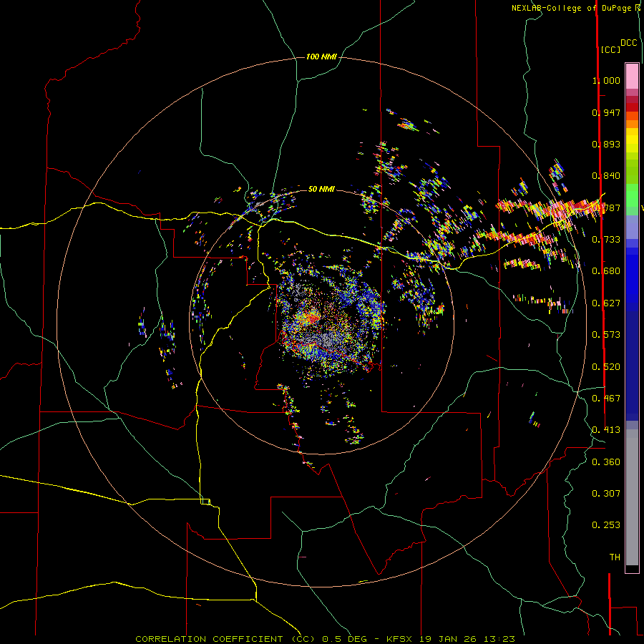The height and width of the screenshot is (644, 644).
Task: Select the 100 NMI range ring label
Action: [x=321, y=57]
